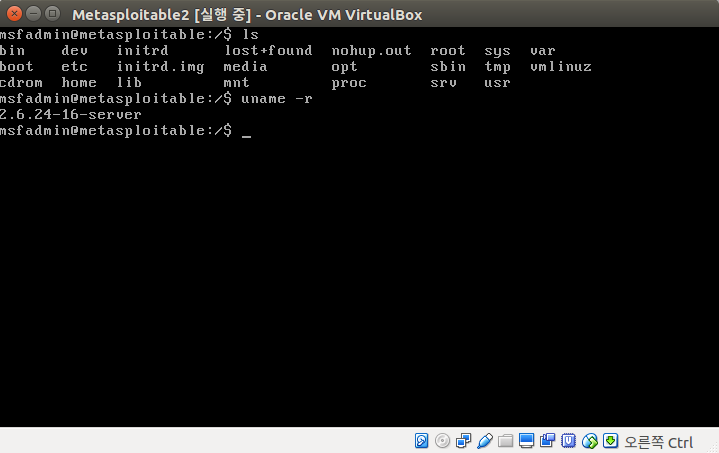This screenshot has width=719, height=453.
Task: Click the terminal cursor at last prompt
Action: tap(246, 136)
